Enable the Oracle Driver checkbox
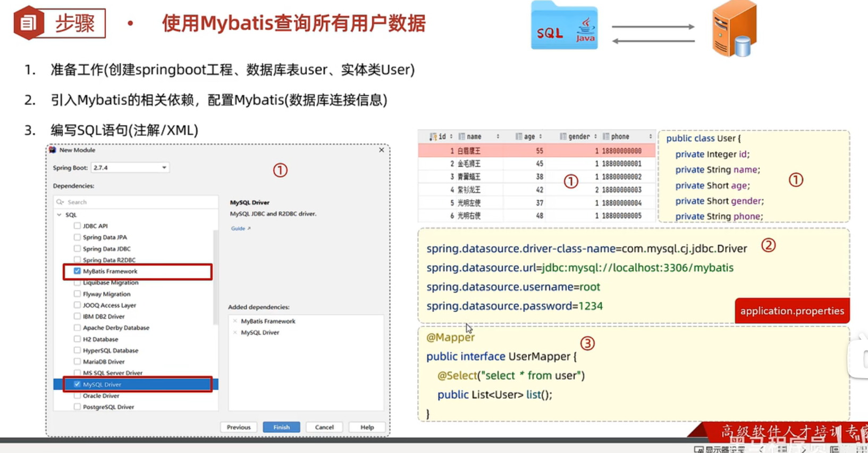 point(77,396)
